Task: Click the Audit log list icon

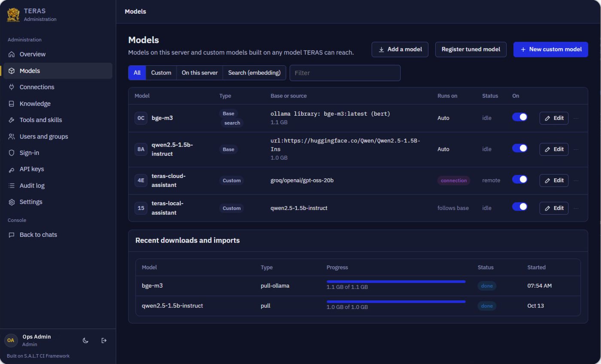Action: 12,186
